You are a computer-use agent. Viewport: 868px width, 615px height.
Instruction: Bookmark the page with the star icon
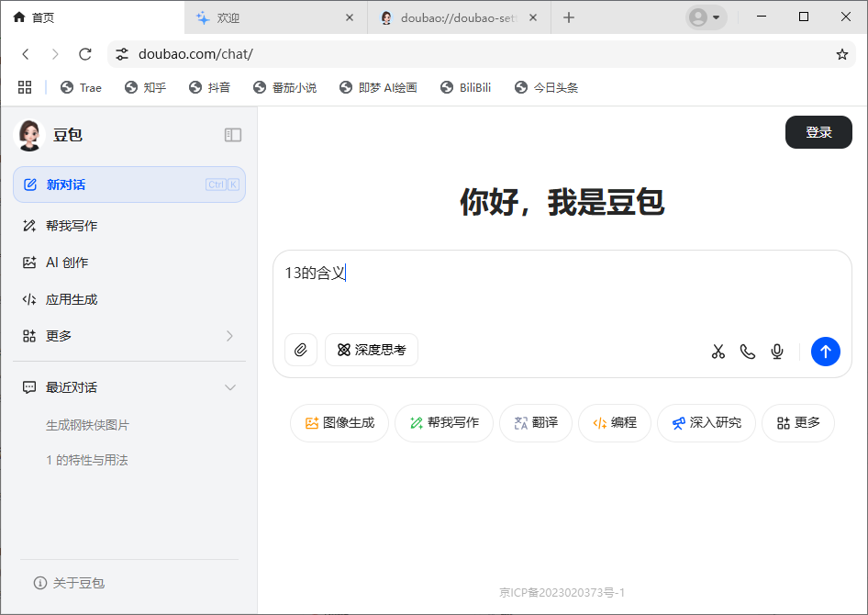(842, 54)
